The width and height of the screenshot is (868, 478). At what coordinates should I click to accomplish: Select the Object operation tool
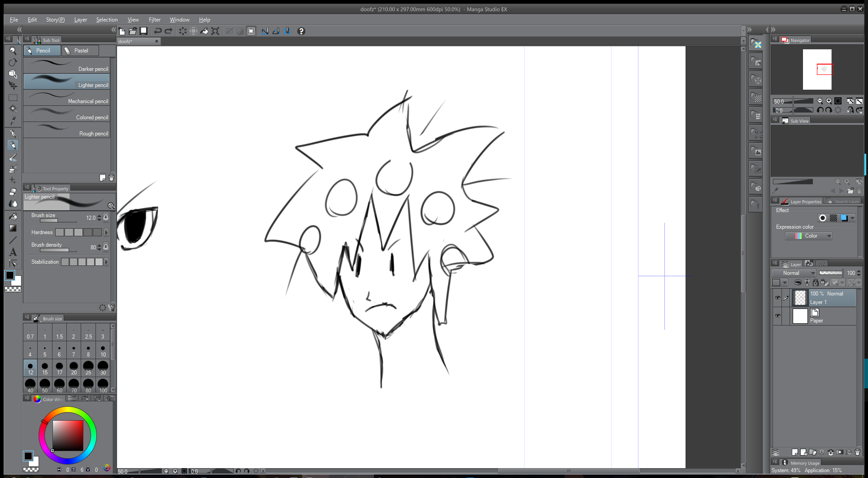pyautogui.click(x=13, y=74)
